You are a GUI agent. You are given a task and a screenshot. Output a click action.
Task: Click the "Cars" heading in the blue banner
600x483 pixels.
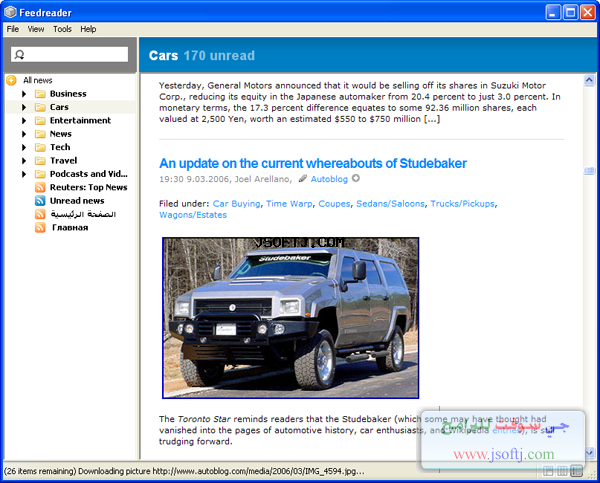tap(163, 55)
